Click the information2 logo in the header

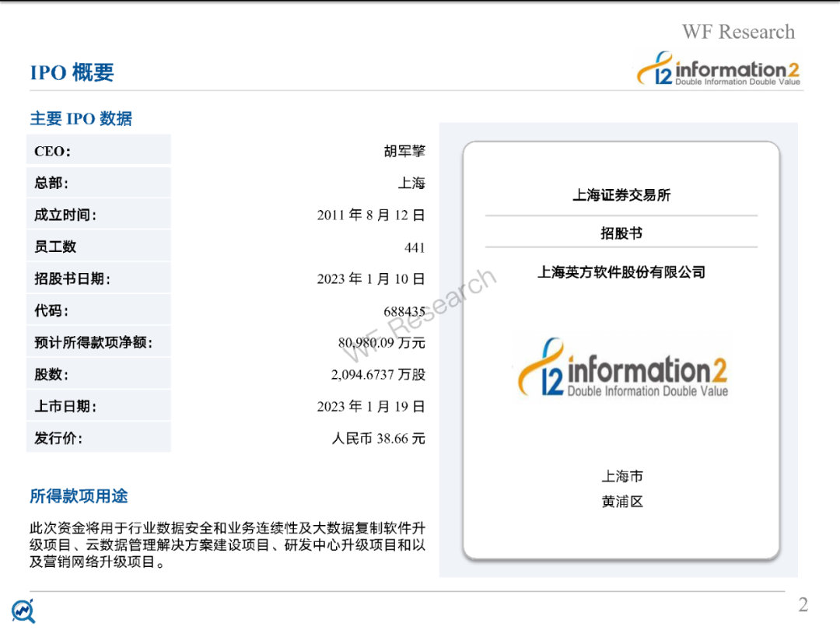pos(718,68)
